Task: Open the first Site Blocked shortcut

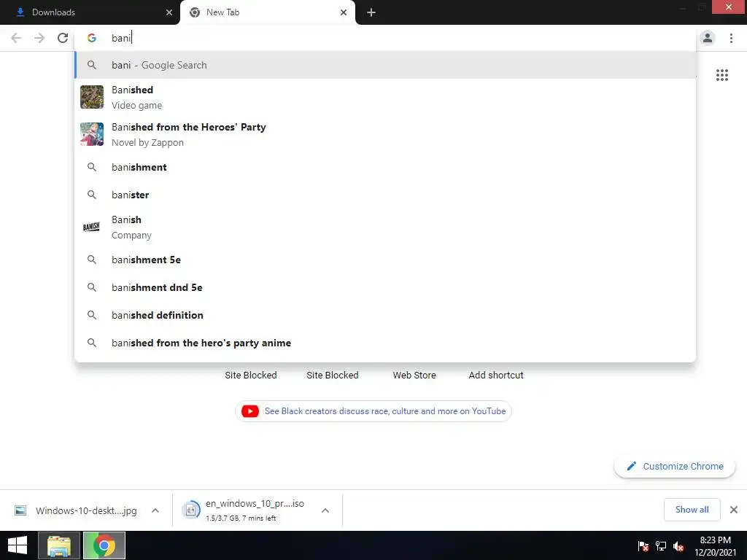Action: tap(251, 376)
